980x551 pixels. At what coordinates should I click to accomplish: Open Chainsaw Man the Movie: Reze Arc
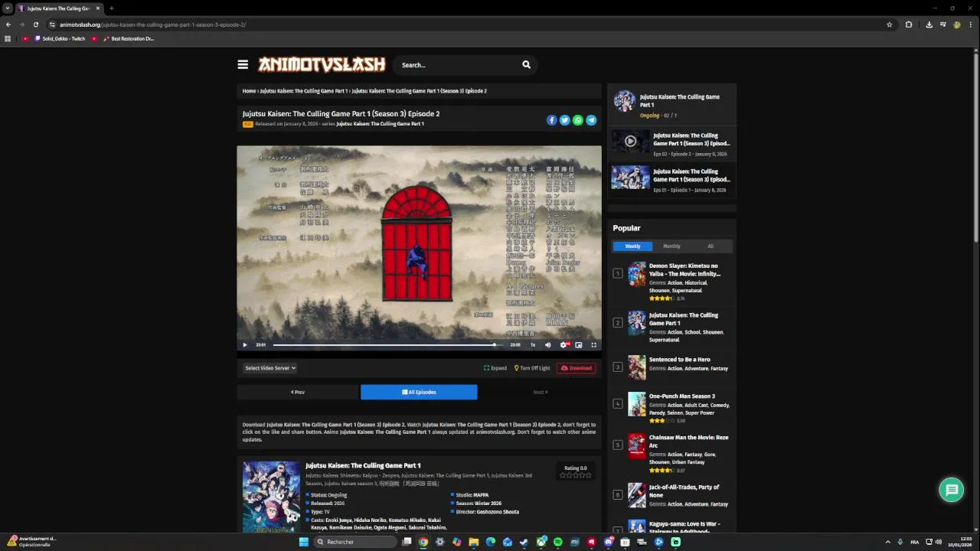[688, 442]
